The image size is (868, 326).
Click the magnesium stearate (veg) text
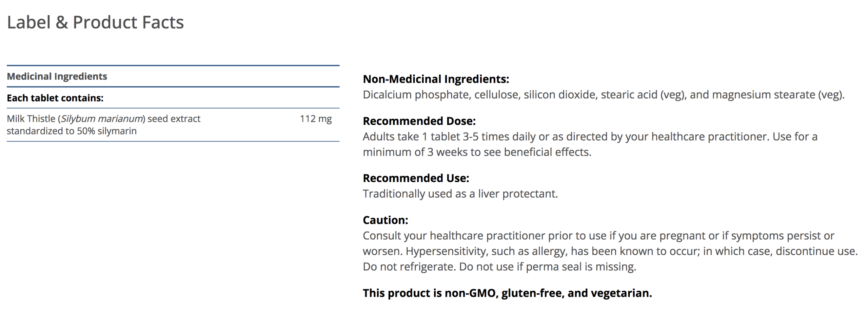pos(778,95)
